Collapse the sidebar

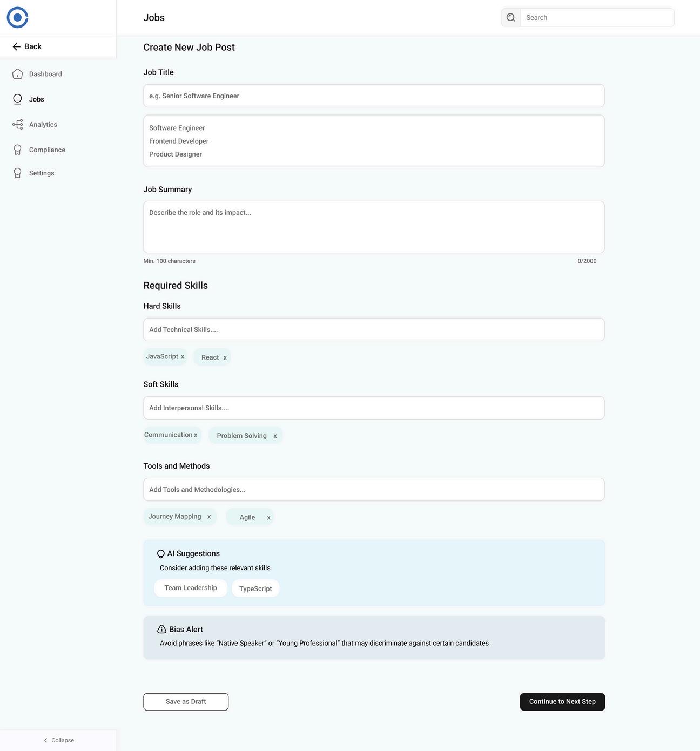click(x=58, y=740)
